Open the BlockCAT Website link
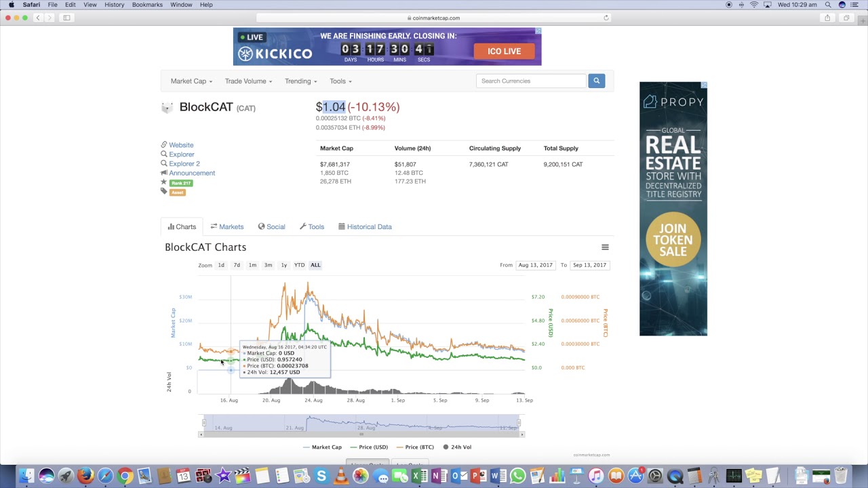 pos(181,145)
